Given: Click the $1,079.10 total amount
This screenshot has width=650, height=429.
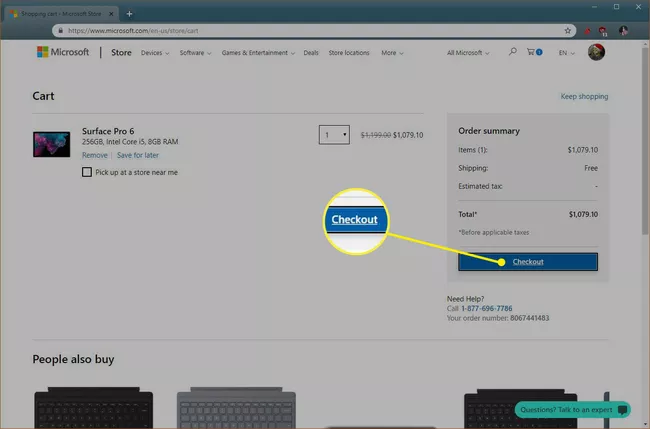Looking at the screenshot, I should 583,214.
